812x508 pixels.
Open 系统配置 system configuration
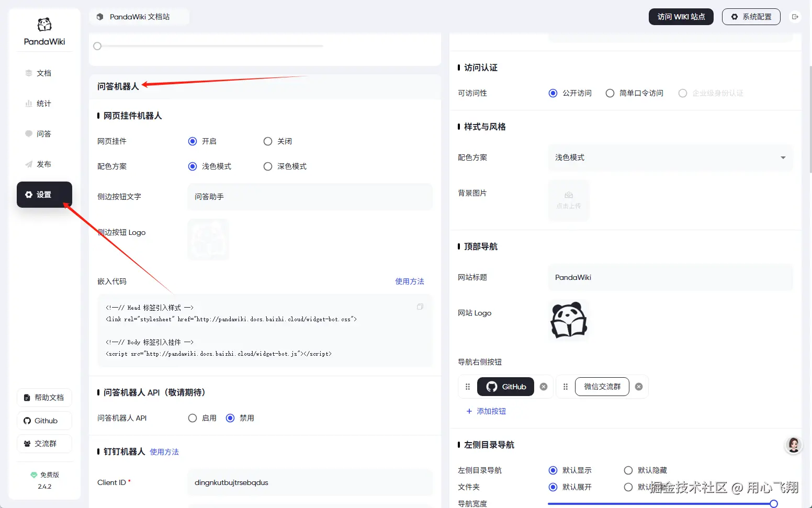(x=751, y=17)
